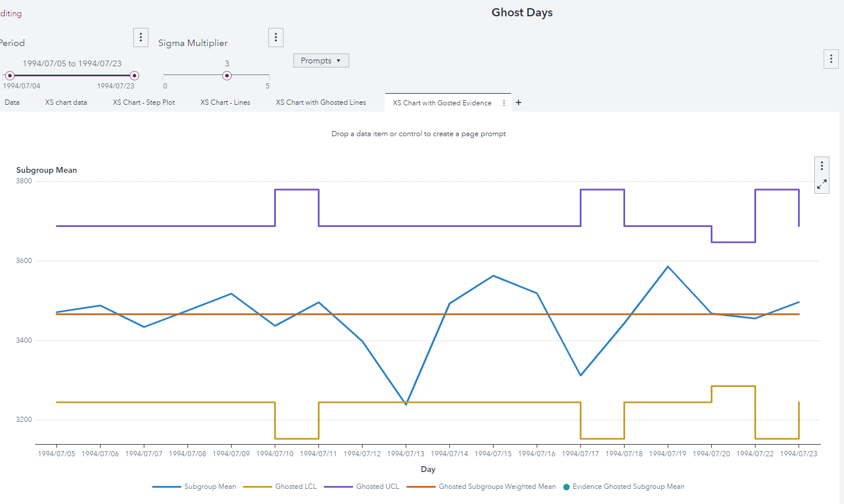Open the XS Chart - Lines tab
This screenshot has height=504, width=844.
tap(225, 102)
